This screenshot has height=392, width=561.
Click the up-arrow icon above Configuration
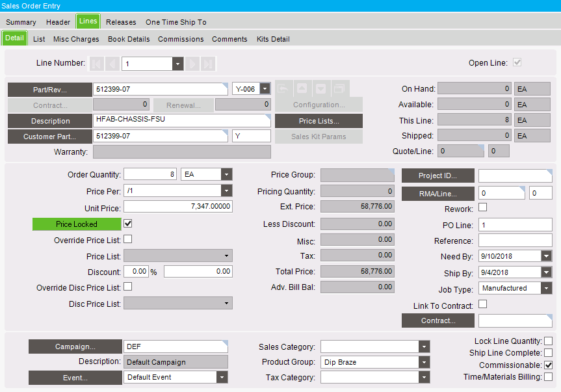pos(302,88)
